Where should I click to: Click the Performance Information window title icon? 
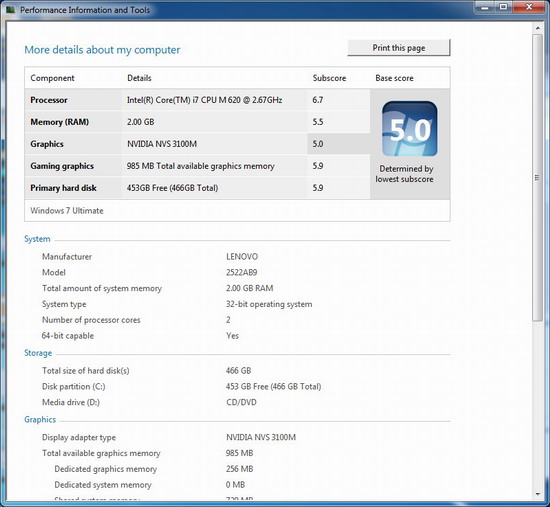click(x=11, y=9)
